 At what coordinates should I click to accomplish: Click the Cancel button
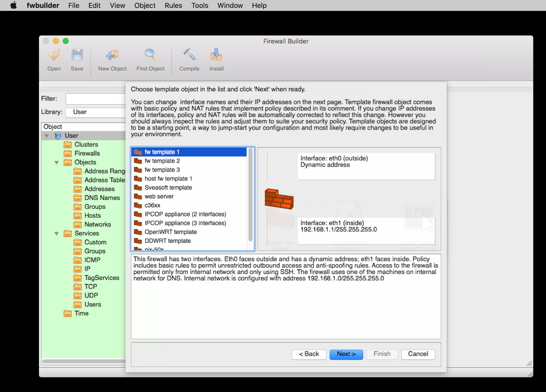coord(418,354)
